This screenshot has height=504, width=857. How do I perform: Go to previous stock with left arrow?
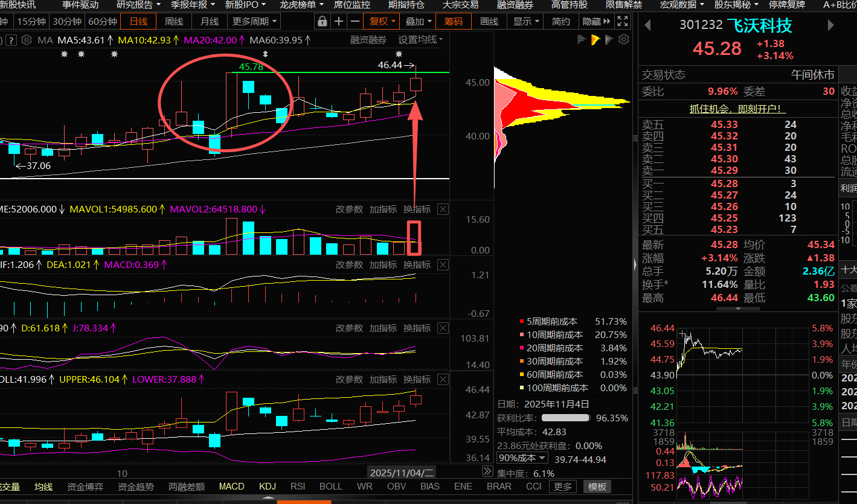[647, 25]
